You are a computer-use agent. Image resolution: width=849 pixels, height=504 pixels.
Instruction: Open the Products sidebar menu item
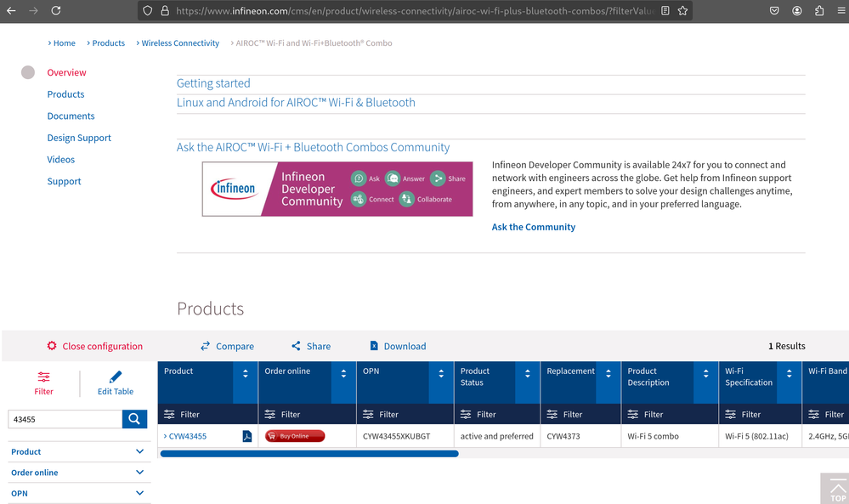(65, 94)
